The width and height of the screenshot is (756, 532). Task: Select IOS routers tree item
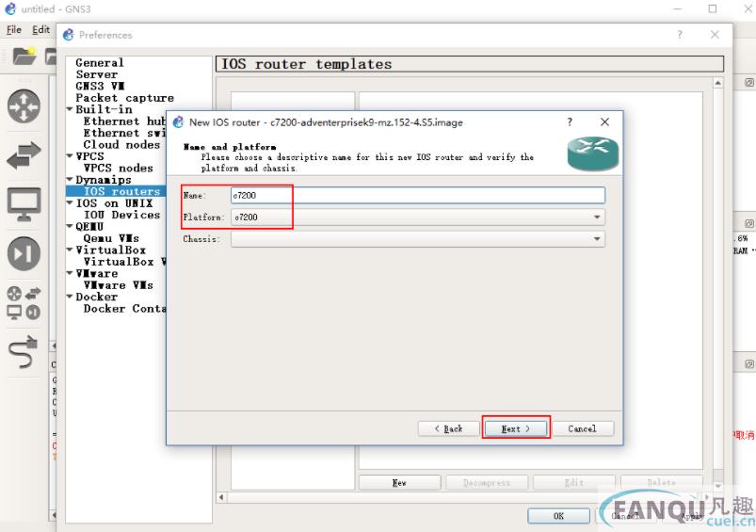tap(121, 191)
